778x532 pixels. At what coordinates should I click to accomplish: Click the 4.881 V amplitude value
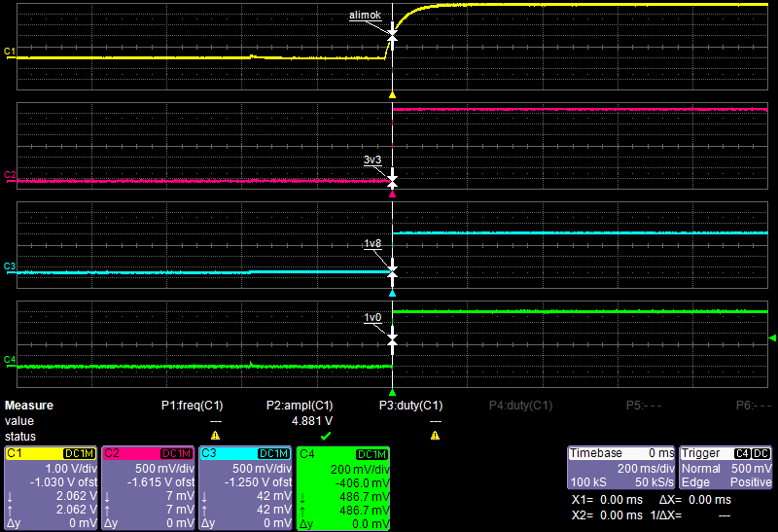click(x=312, y=421)
